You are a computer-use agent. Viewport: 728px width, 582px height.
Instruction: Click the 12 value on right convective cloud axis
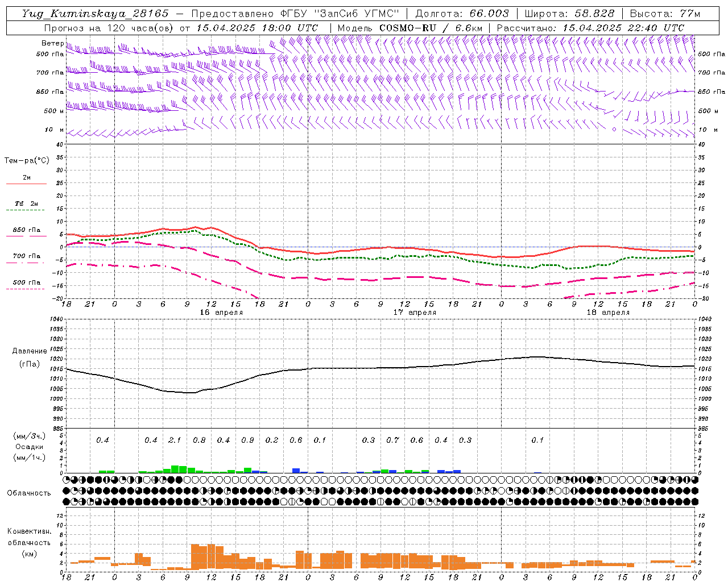[x=702, y=516]
